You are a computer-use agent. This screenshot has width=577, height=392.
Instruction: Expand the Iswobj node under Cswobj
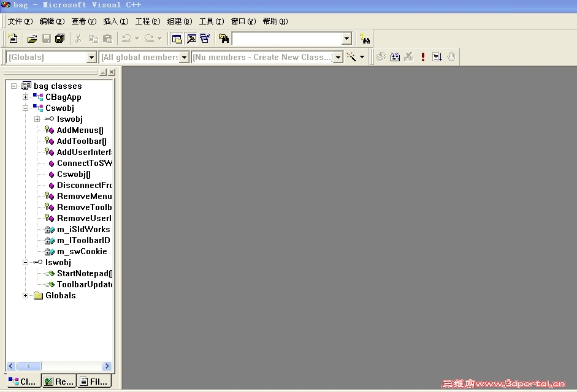(37, 119)
